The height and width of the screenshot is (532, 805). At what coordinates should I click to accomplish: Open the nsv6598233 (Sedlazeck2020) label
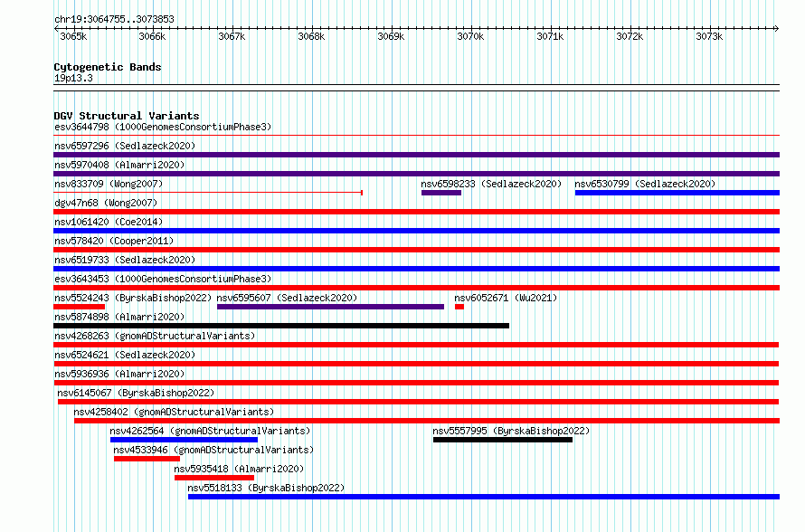(491, 184)
